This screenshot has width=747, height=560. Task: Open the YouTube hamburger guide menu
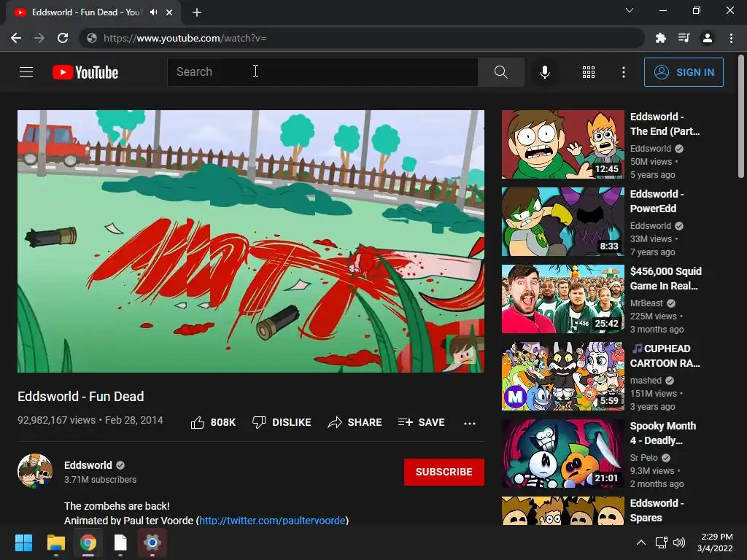coord(26,72)
